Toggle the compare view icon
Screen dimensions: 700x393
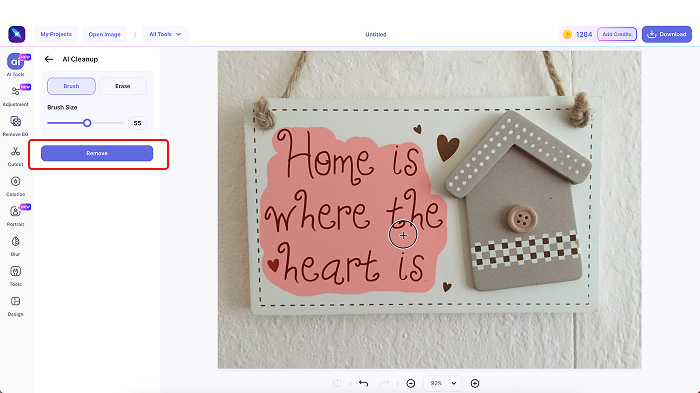pos(338,383)
